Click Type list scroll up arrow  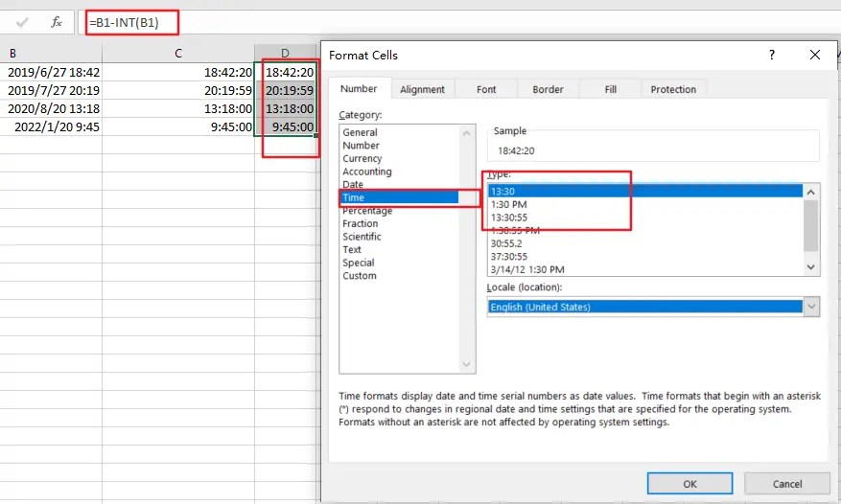tap(811, 192)
